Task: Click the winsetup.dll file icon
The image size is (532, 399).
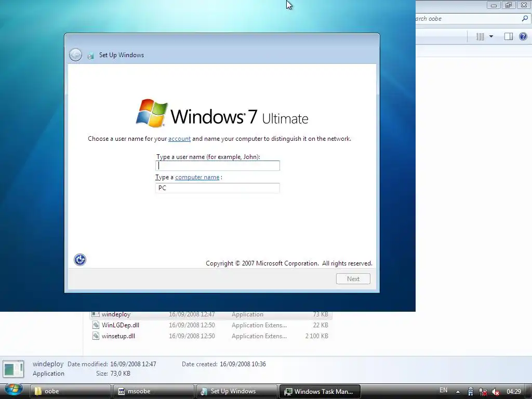Action: point(96,336)
